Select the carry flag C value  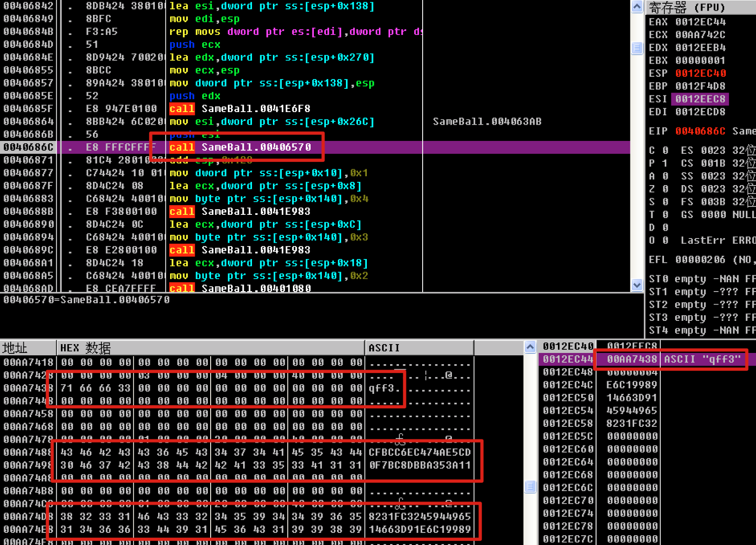(x=665, y=151)
